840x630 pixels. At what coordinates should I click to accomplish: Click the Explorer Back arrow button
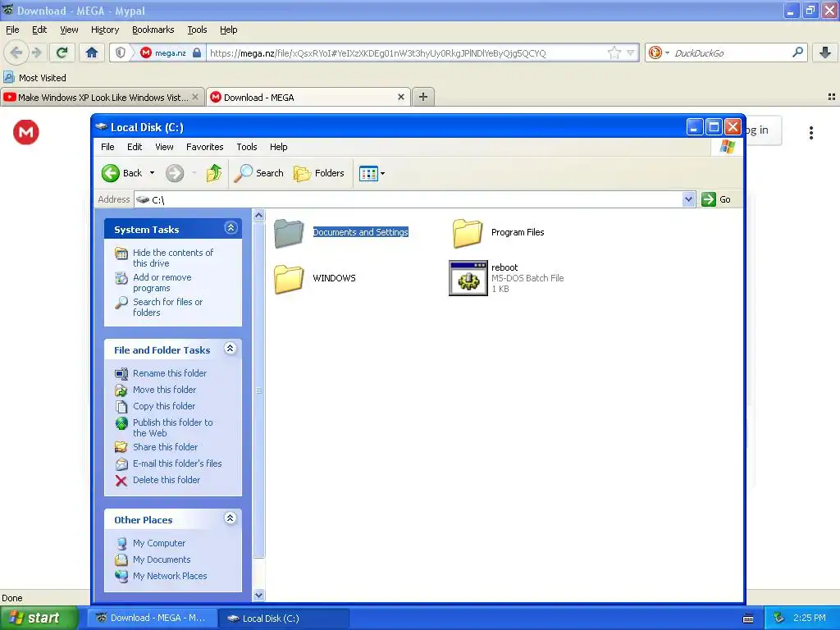tap(111, 173)
